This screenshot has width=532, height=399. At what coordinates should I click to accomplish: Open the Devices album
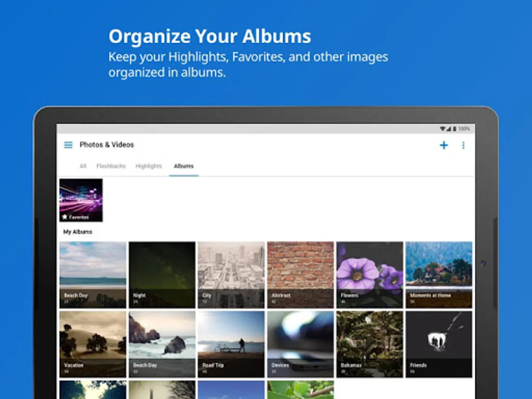click(x=300, y=344)
